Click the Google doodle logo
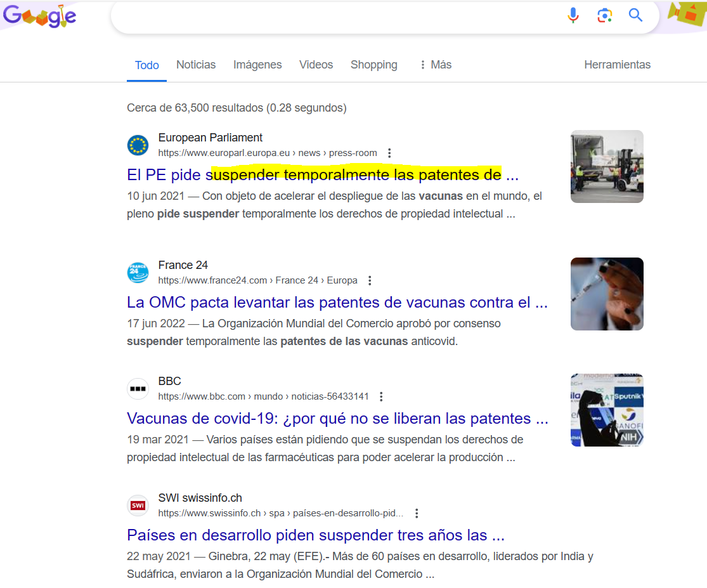 (40, 16)
